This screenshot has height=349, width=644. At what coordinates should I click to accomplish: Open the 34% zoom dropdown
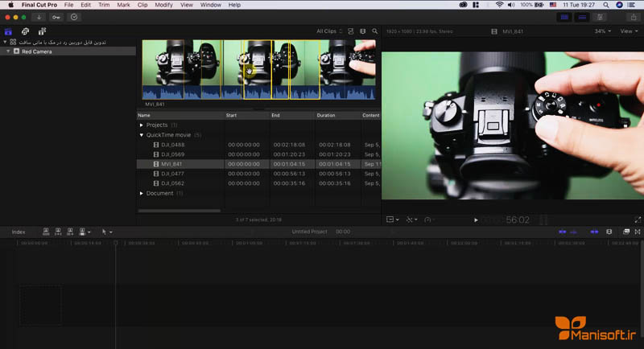point(602,31)
